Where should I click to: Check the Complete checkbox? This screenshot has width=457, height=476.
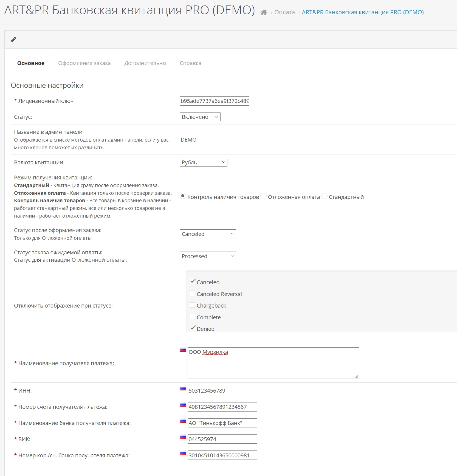click(x=193, y=317)
